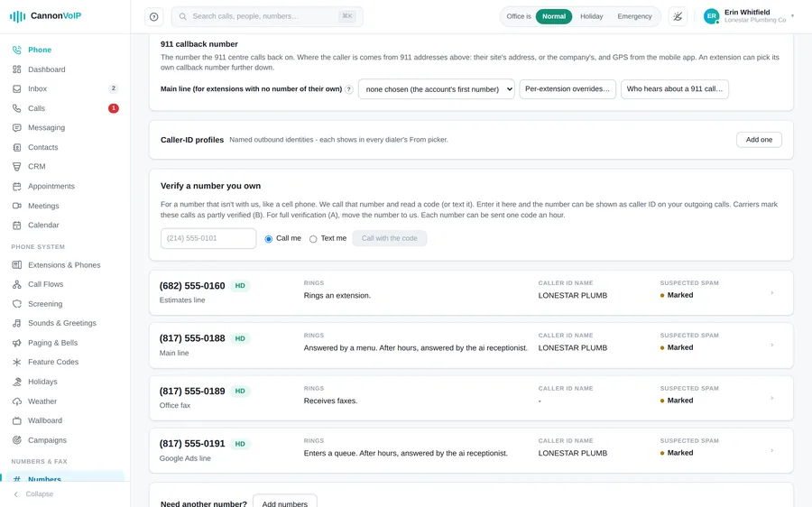This screenshot has height=507, width=812.
Task: Click the Estimates line label
Action: [x=182, y=300]
